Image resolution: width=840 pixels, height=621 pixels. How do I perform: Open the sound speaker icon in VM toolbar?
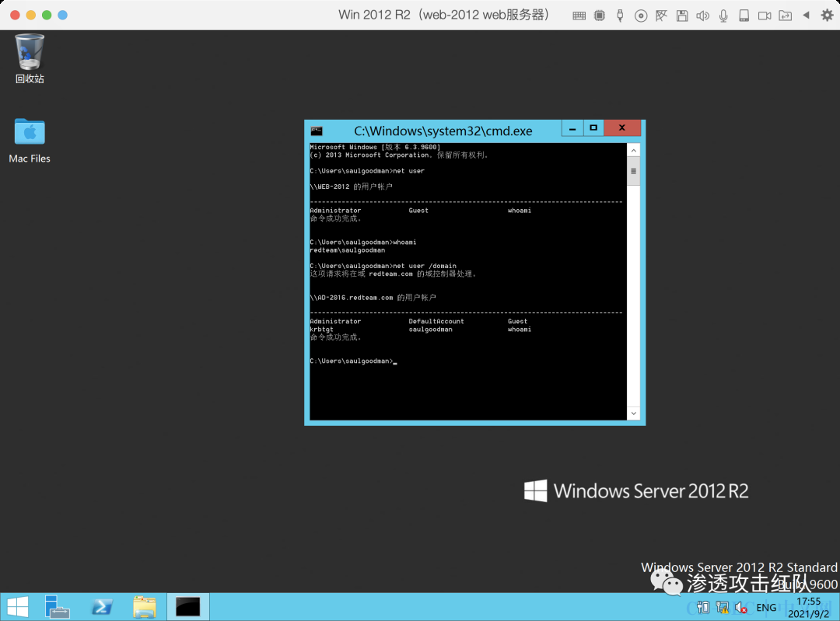click(703, 16)
